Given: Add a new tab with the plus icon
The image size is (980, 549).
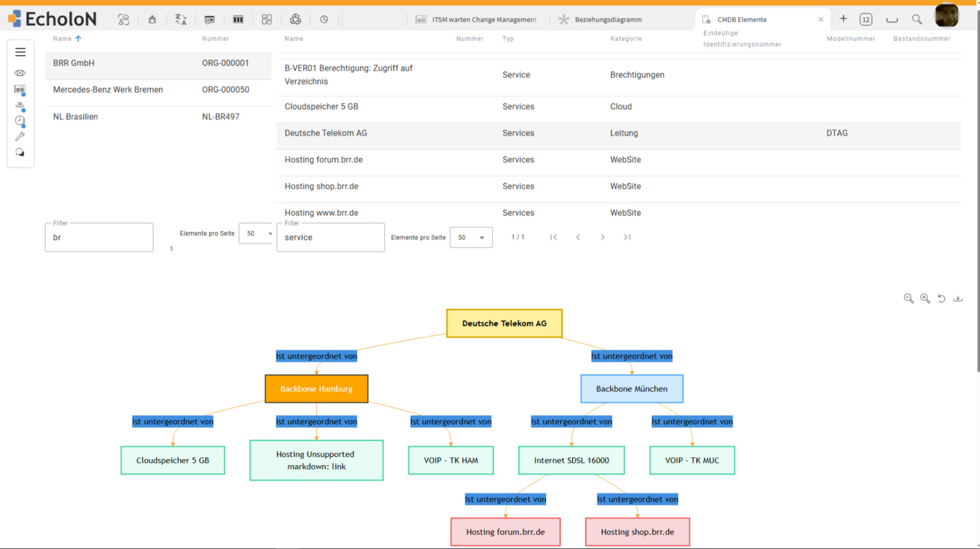Looking at the screenshot, I should (x=843, y=19).
